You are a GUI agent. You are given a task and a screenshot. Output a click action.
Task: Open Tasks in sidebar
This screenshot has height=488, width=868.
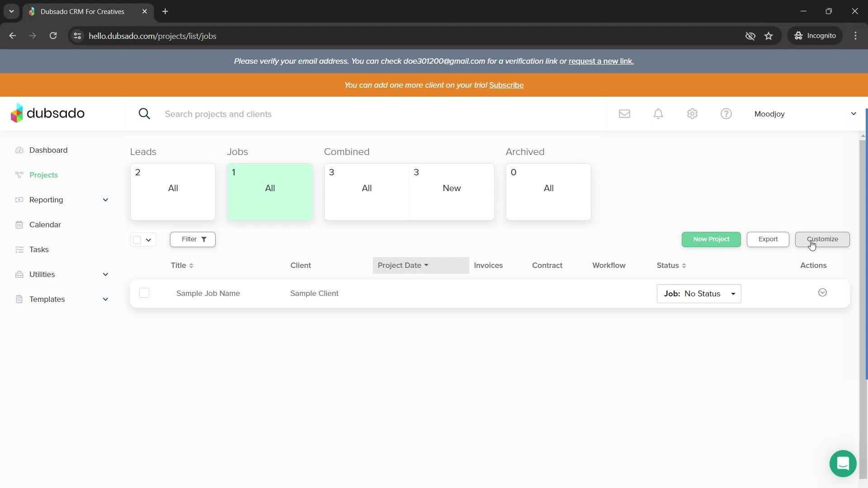tap(39, 249)
